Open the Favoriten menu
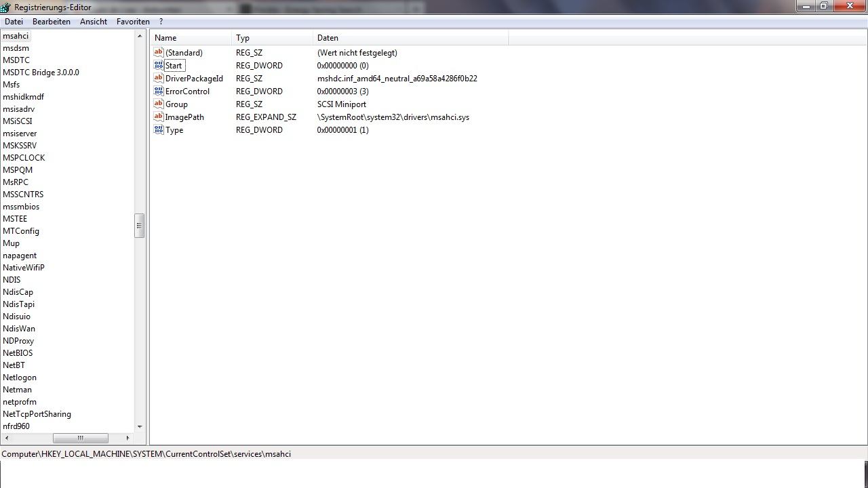 [133, 22]
